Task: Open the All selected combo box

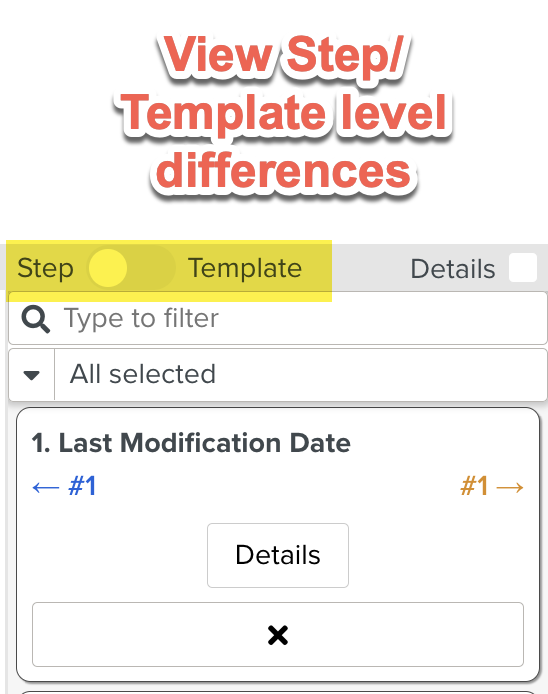Action: (278, 375)
